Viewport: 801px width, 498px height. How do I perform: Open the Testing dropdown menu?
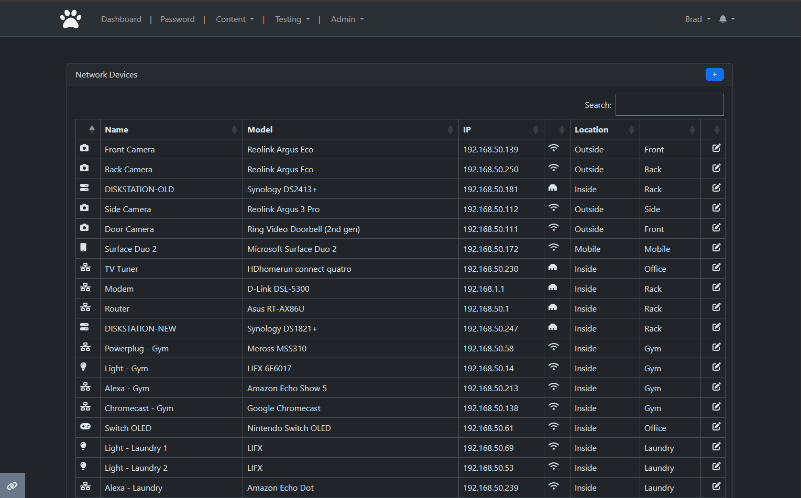click(292, 19)
